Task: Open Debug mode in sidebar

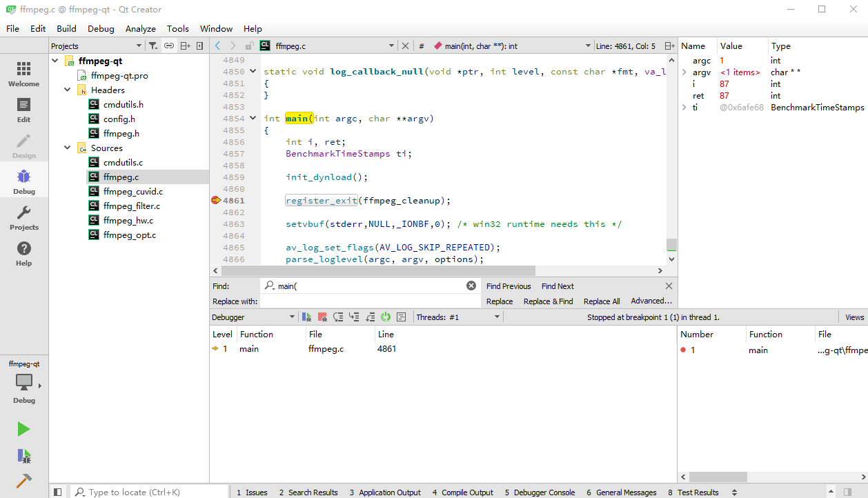Action: 24,182
